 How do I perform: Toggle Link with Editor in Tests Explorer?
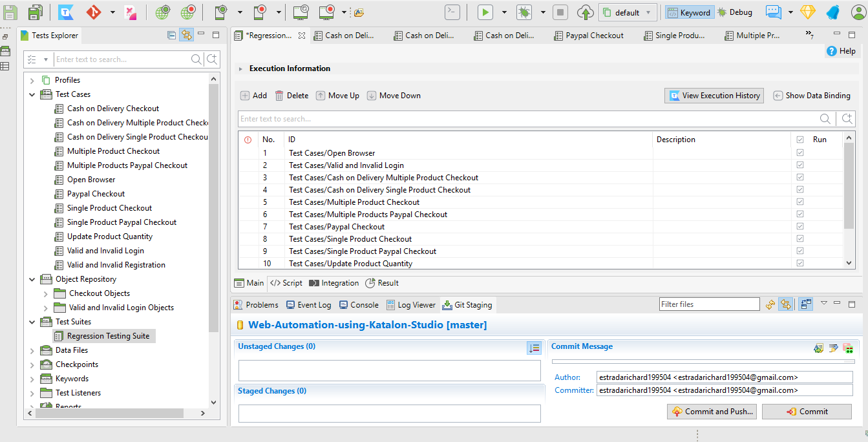click(x=187, y=35)
